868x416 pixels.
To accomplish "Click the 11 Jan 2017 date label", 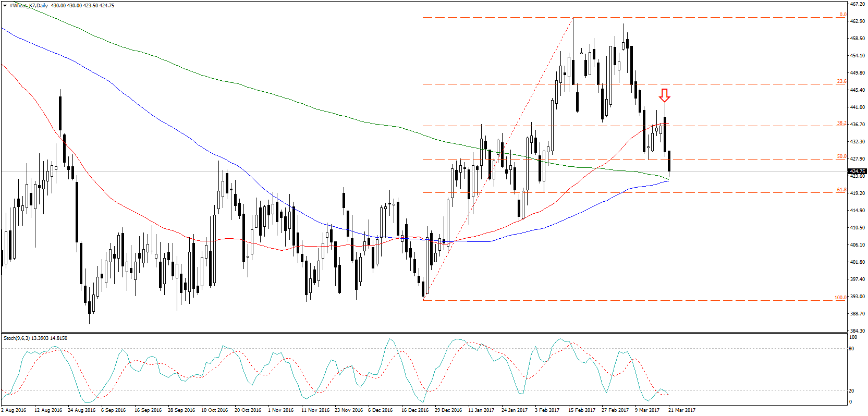I will pyautogui.click(x=481, y=410).
